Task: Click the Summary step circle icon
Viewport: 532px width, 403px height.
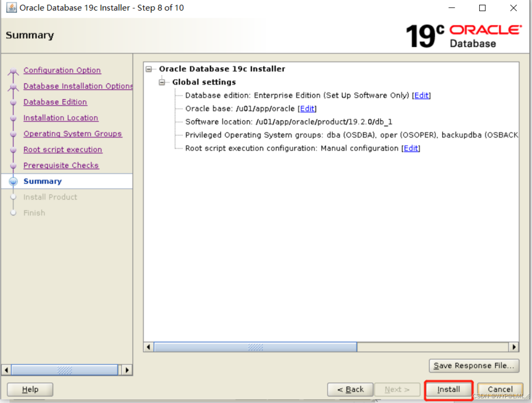Action: point(13,181)
